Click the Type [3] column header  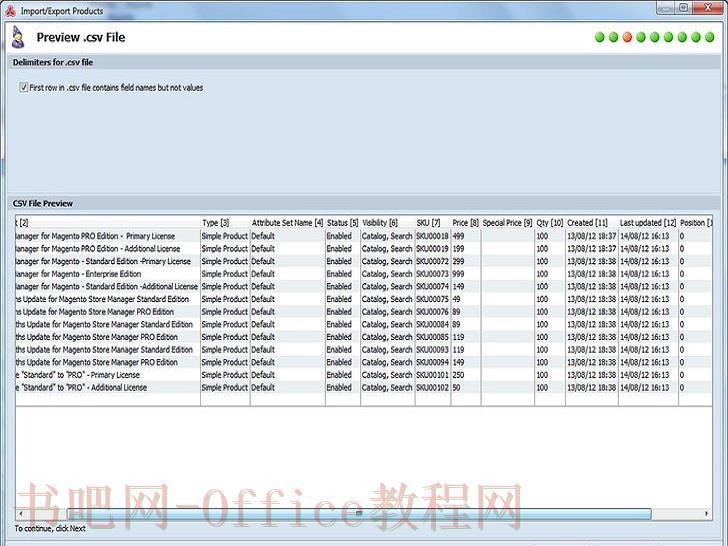click(225, 223)
